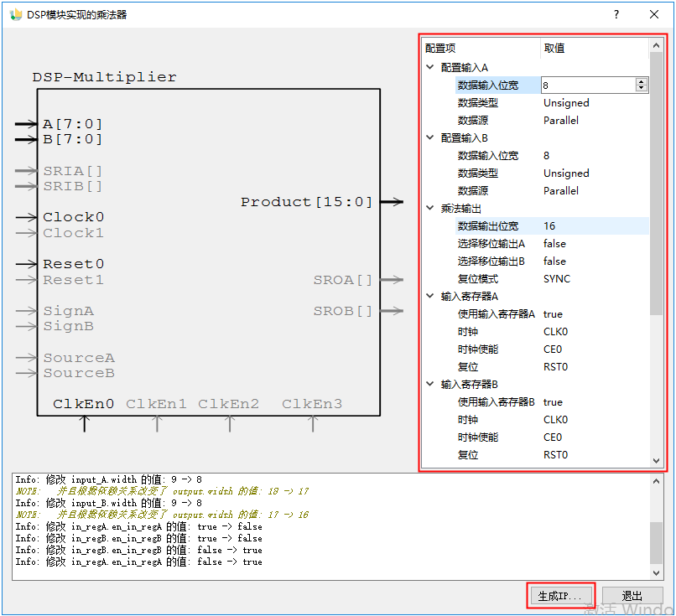
Task: Click the 配置项 column header
Action: pyautogui.click(x=440, y=48)
